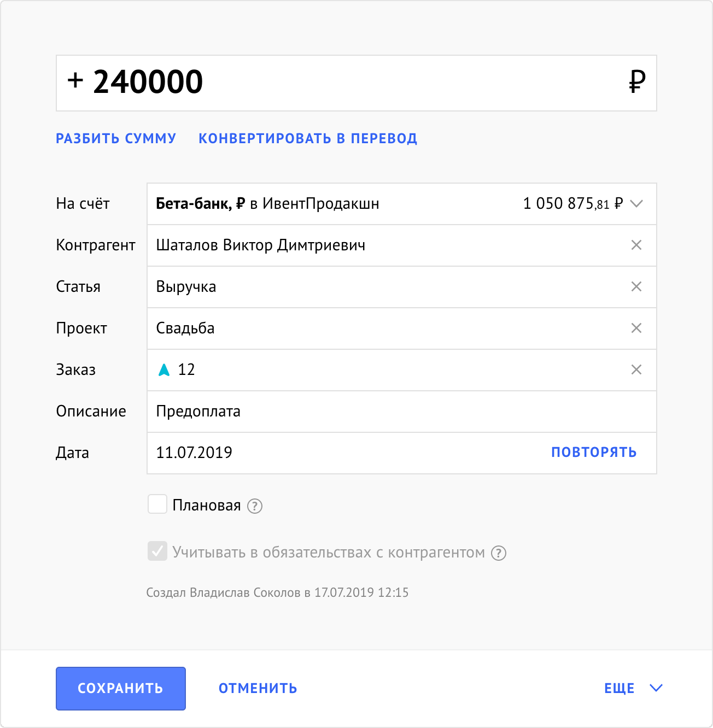The height and width of the screenshot is (728, 713).
Task: Click the blue order arrow icon
Action: click(164, 370)
